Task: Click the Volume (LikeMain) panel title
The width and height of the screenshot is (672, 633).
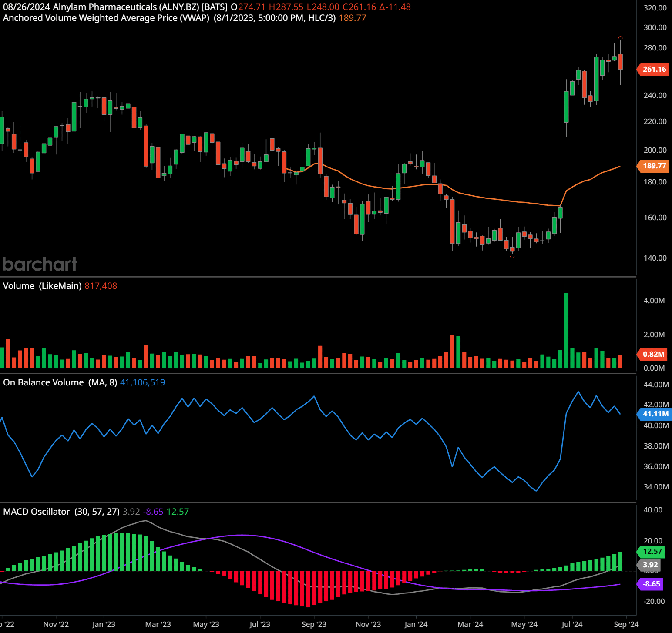Action: pyautogui.click(x=42, y=286)
